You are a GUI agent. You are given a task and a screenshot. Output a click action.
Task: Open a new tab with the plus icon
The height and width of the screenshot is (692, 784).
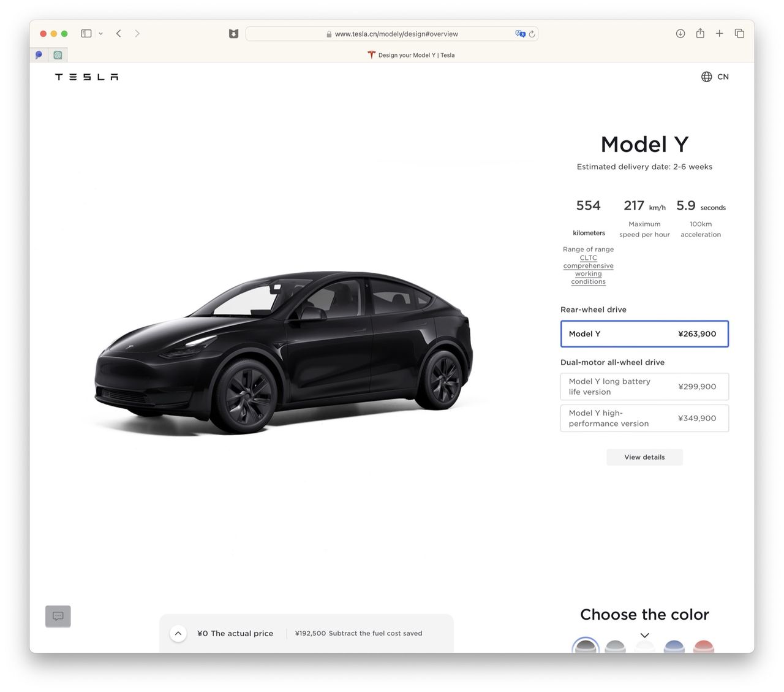coord(720,34)
